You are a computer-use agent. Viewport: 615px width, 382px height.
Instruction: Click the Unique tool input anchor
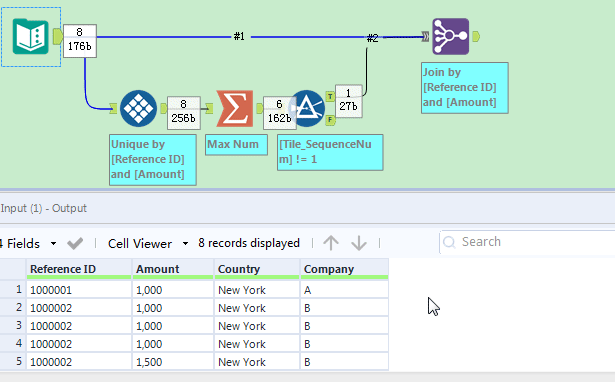click(x=113, y=108)
